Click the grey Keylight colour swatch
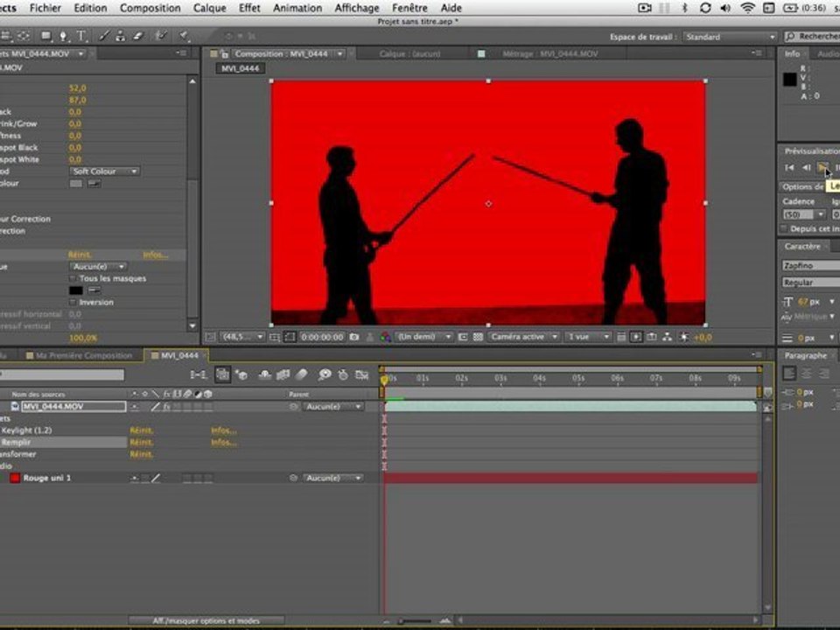The image size is (840, 630). [x=75, y=183]
